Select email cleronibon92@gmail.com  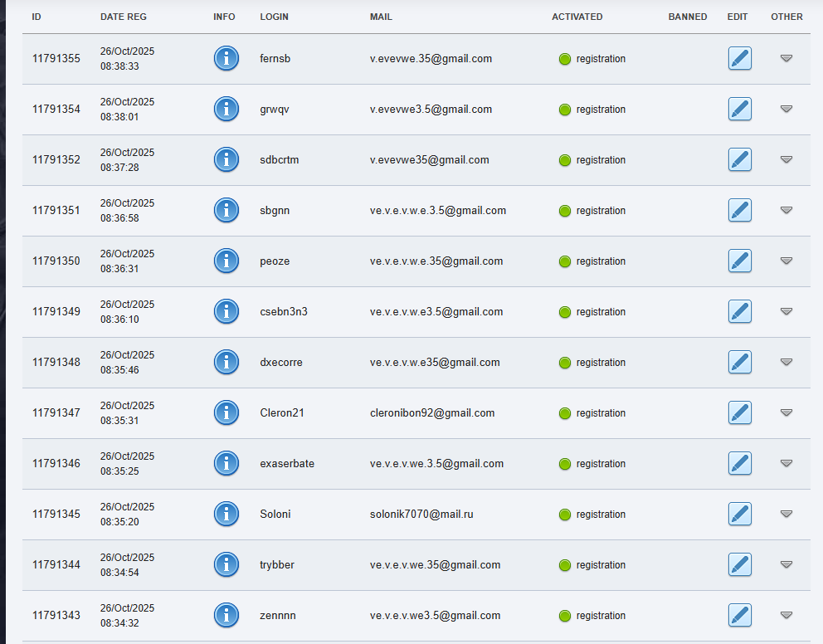pos(432,413)
